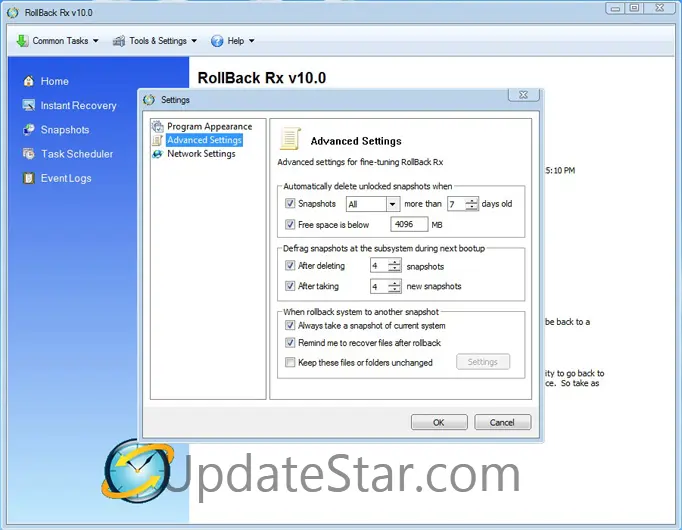Open Task Scheduler in sidebar
Viewport: 682px width, 530px height.
pos(77,154)
